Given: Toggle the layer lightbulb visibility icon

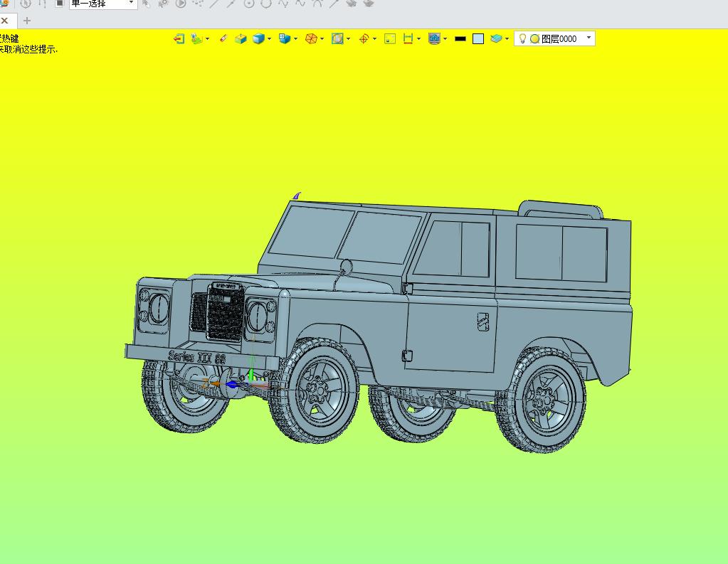Looking at the screenshot, I should pos(522,38).
